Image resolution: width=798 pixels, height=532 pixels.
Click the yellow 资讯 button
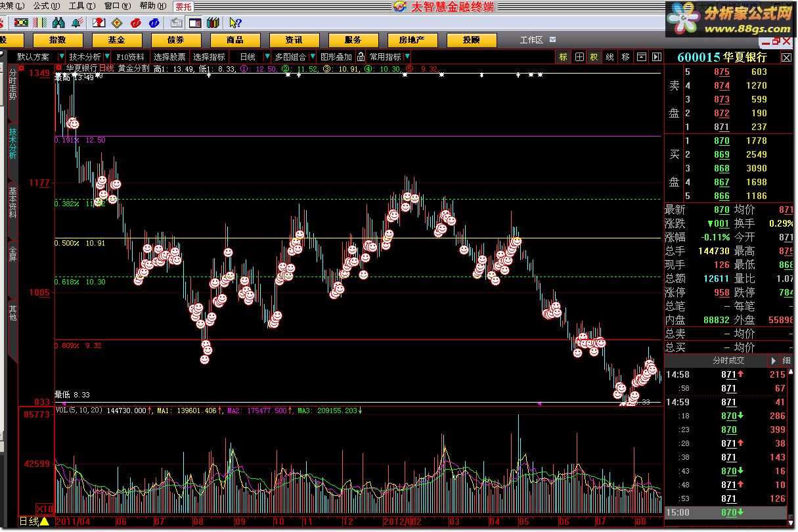pos(294,40)
